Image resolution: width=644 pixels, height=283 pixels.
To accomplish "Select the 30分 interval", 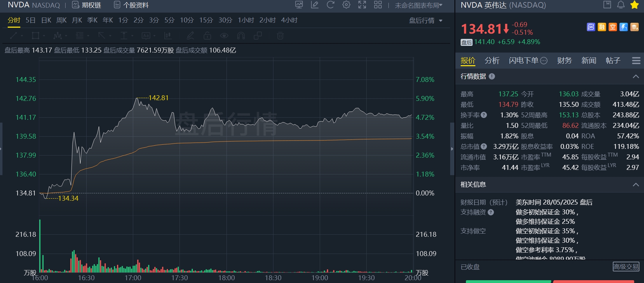I will click(225, 20).
